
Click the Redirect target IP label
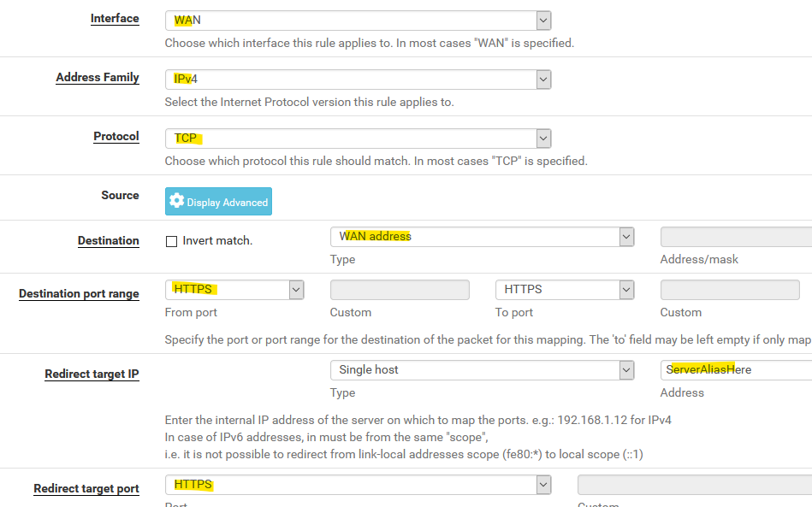click(x=92, y=374)
